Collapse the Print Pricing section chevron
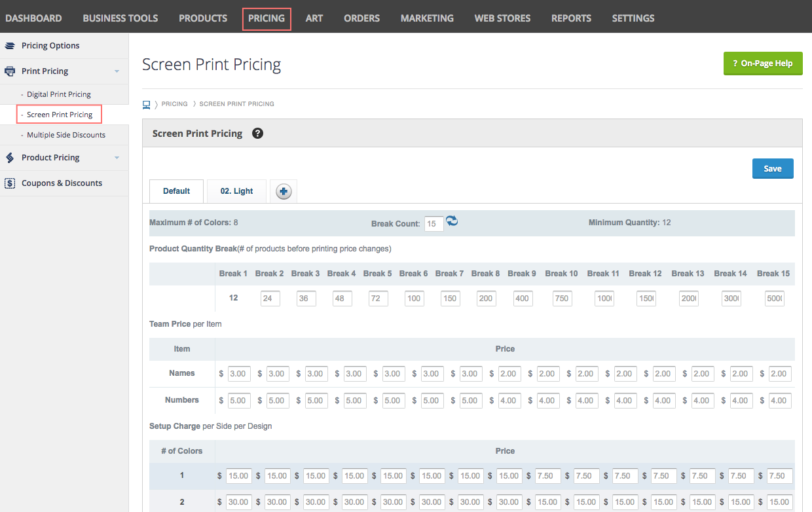Viewport: 812px width, 512px height. click(x=117, y=71)
